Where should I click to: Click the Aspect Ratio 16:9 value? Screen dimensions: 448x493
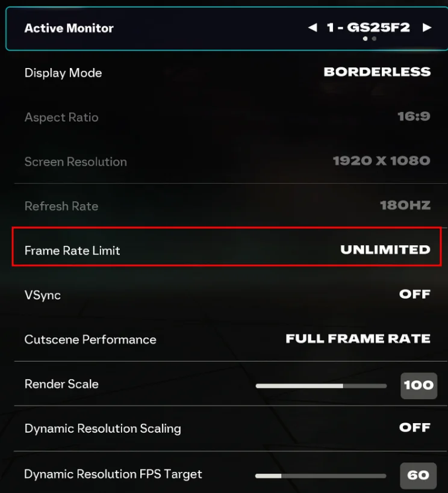pos(414,117)
